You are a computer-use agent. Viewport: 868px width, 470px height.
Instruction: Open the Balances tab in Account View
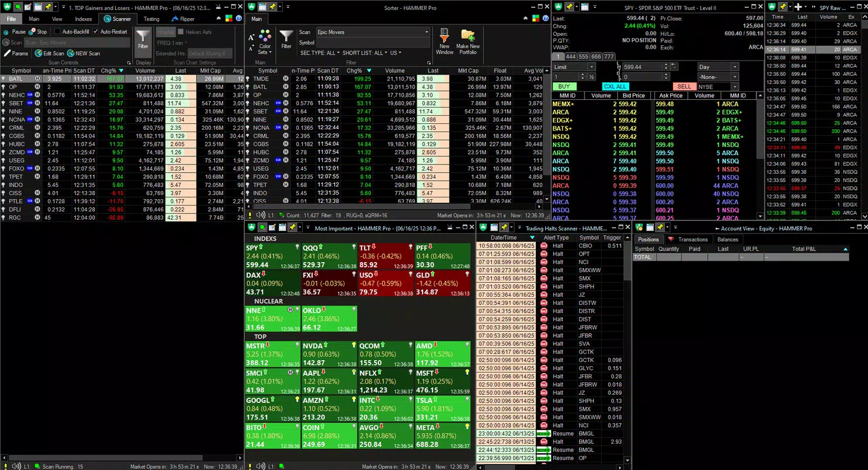pyautogui.click(x=728, y=240)
